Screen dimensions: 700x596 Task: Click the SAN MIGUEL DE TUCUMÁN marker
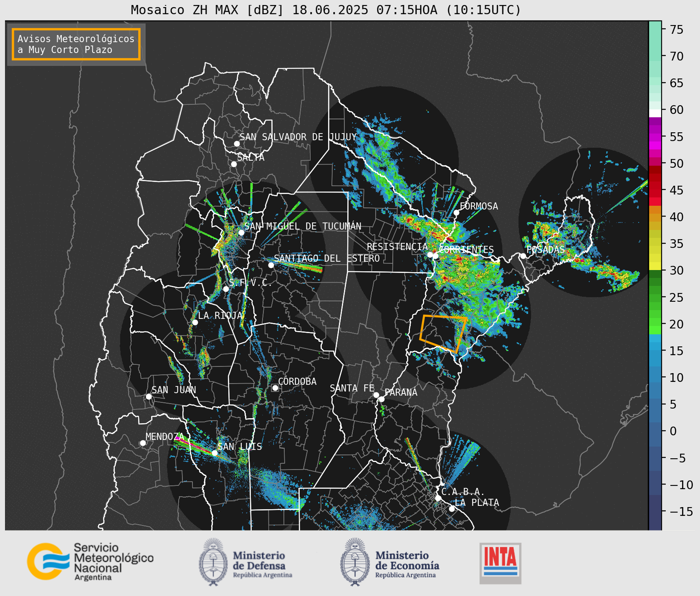point(241,232)
